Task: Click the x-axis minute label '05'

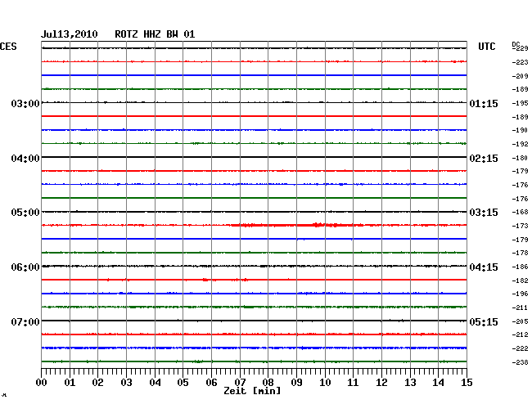Action: tap(183, 383)
